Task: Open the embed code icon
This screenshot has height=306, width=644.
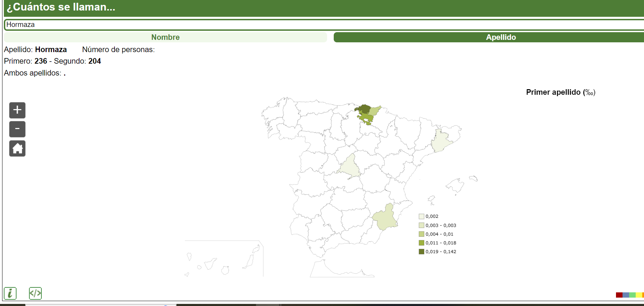Action: click(x=35, y=293)
